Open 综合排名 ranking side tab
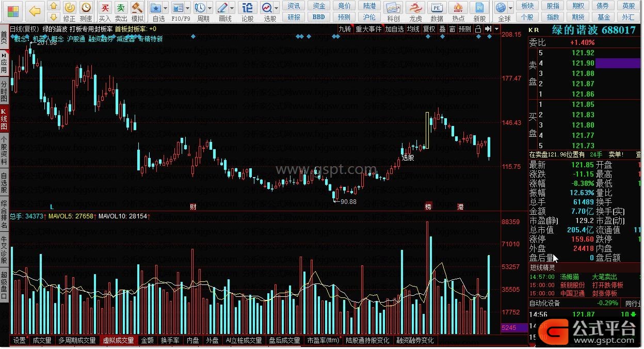This screenshot has height=349, width=644. 4,214
